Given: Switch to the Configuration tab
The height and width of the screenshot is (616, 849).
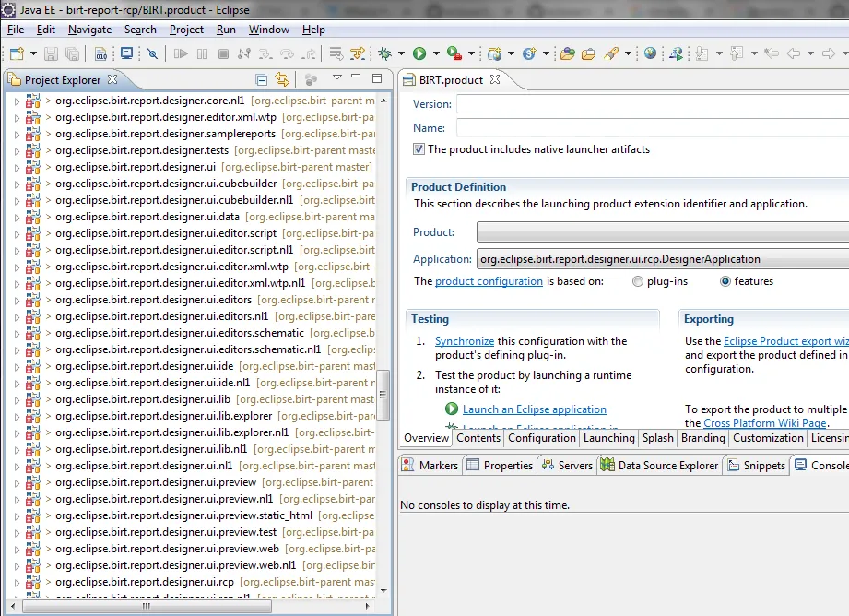Looking at the screenshot, I should tap(542, 438).
